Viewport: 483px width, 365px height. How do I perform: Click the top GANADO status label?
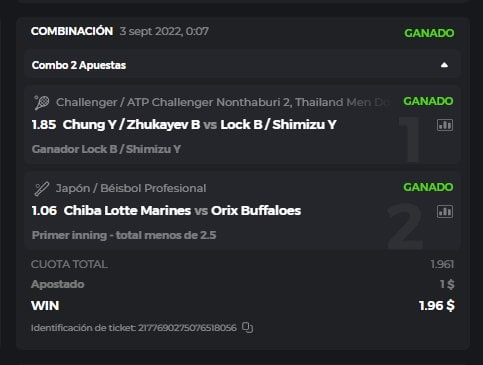429,33
